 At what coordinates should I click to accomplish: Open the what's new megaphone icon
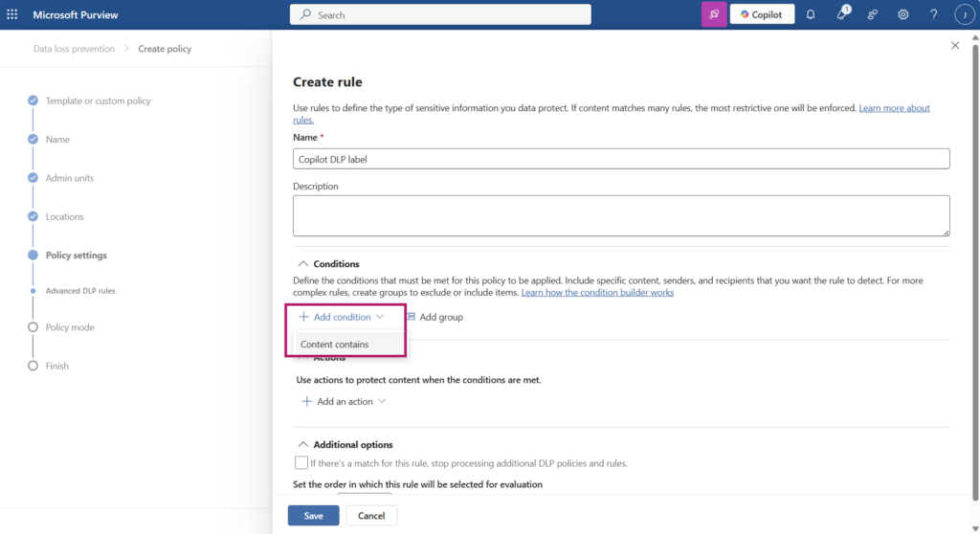(842, 13)
